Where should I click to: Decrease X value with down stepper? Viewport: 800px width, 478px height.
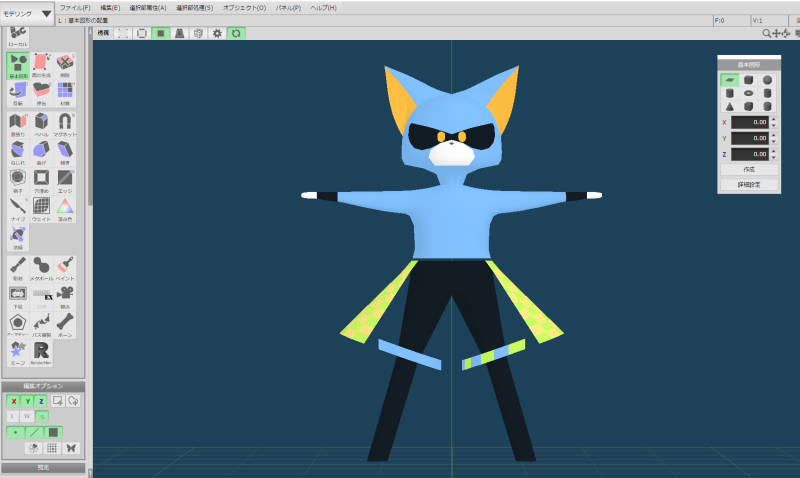773,125
